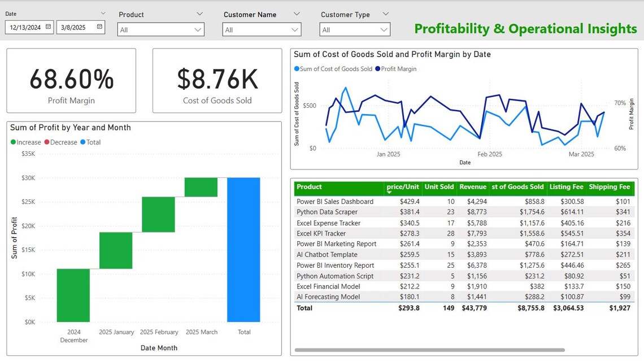Open the Product dropdown showing All
The image size is (644, 362).
coord(160,29)
